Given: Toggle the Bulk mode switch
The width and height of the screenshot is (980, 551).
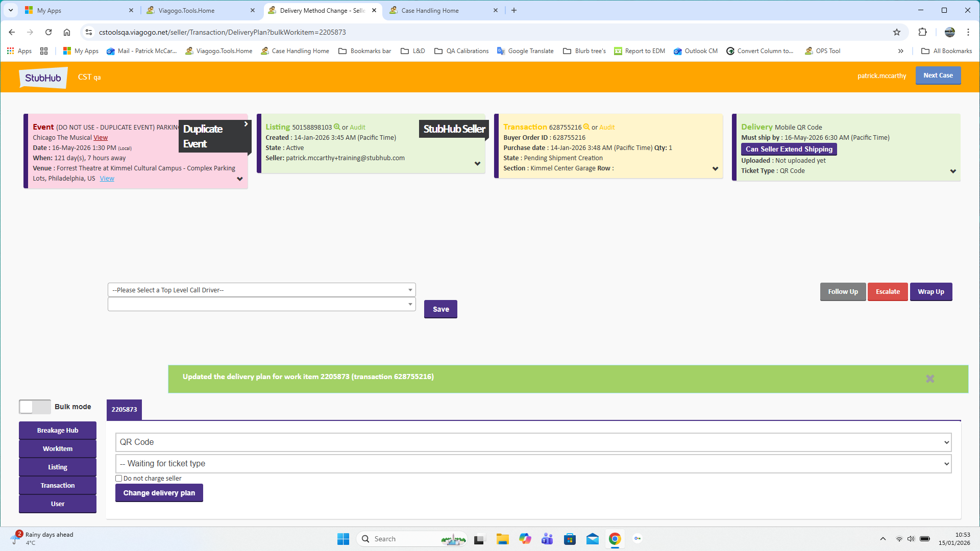Looking at the screenshot, I should (35, 407).
